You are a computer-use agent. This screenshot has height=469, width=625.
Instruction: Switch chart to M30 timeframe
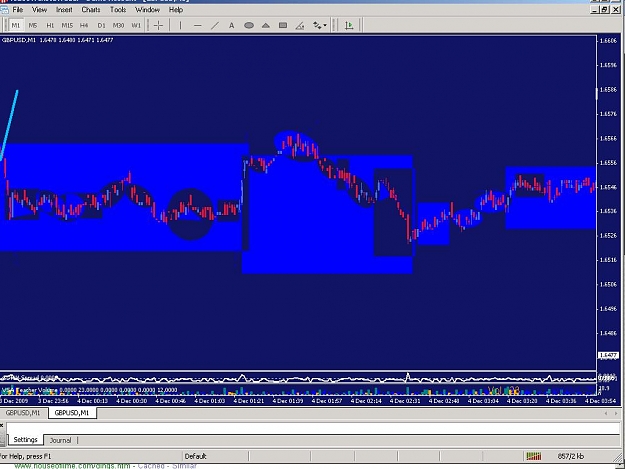(x=118, y=26)
